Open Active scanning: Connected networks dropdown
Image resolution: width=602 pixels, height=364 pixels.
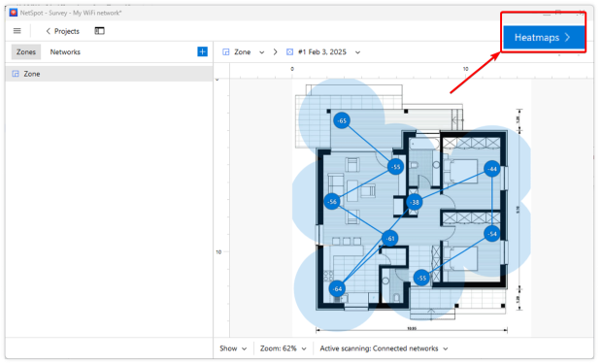pos(384,348)
